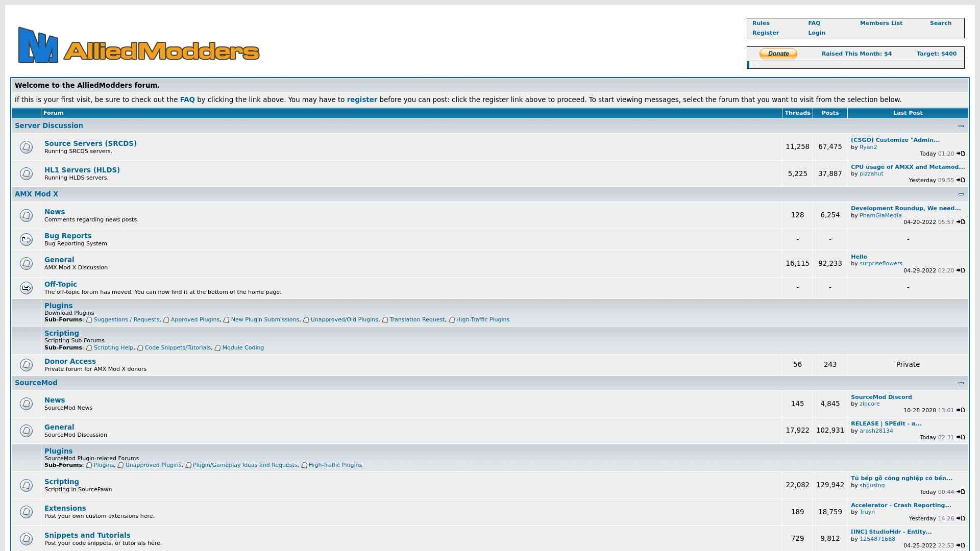The width and height of the screenshot is (980, 551).
Task: Click the HL1 Servers (HLDS) forum status icon
Action: click(26, 173)
